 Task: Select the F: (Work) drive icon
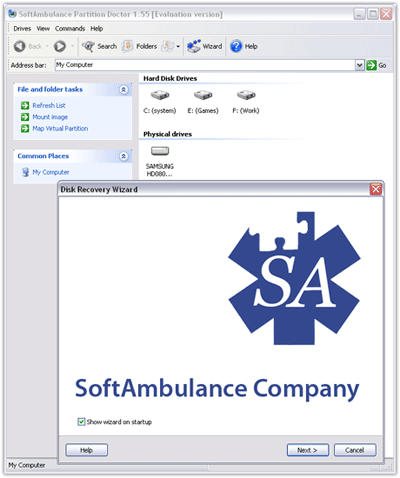[x=246, y=95]
